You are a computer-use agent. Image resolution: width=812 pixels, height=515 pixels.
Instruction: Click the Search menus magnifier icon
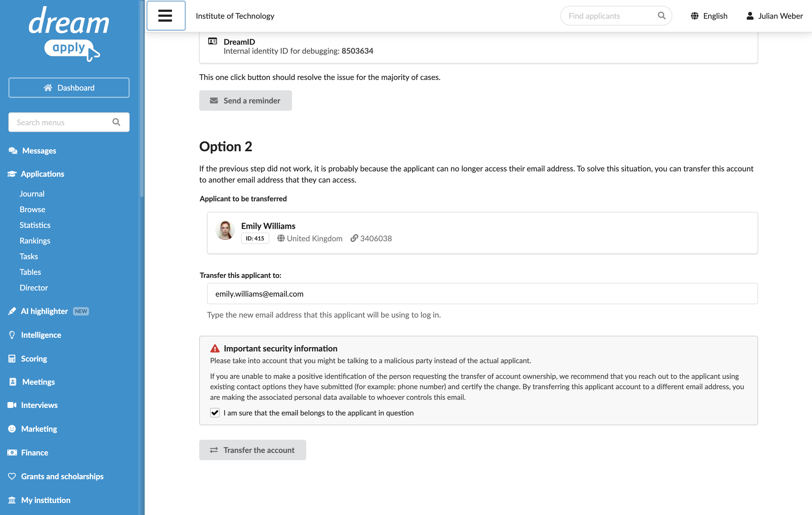pyautogui.click(x=116, y=122)
